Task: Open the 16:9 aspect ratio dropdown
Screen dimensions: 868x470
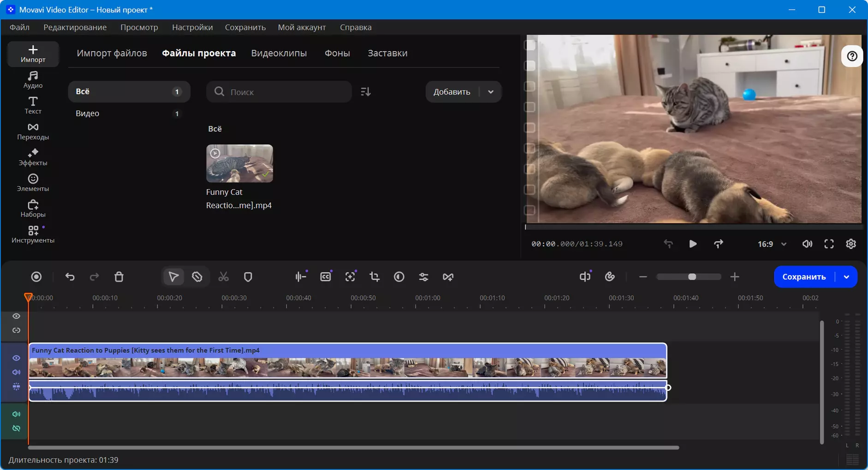Action: [x=772, y=244]
